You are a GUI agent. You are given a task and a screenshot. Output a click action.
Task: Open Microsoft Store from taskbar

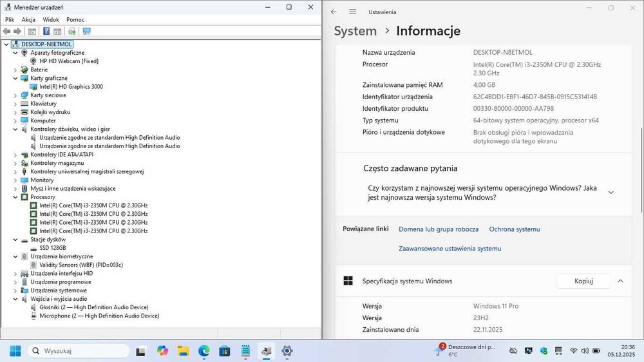225,351
